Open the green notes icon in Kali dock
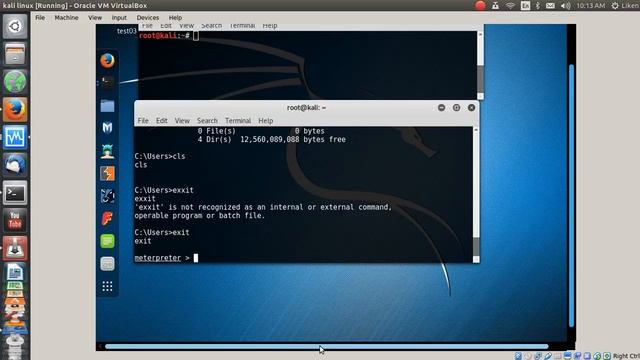640x360 pixels. point(107,241)
